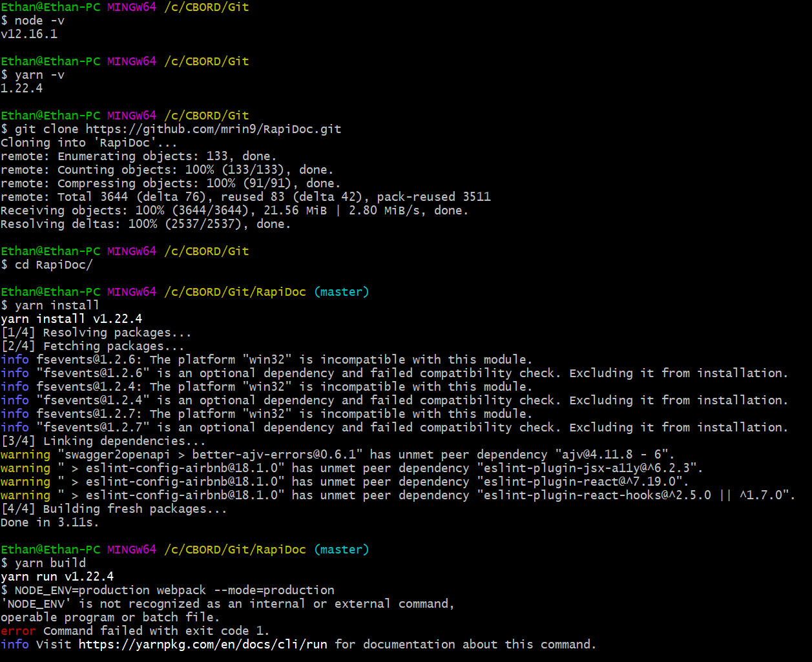Click the fsevents@1.2.6 platform incompatible line
Image resolution: width=812 pixels, height=662 pixels.
(x=267, y=360)
